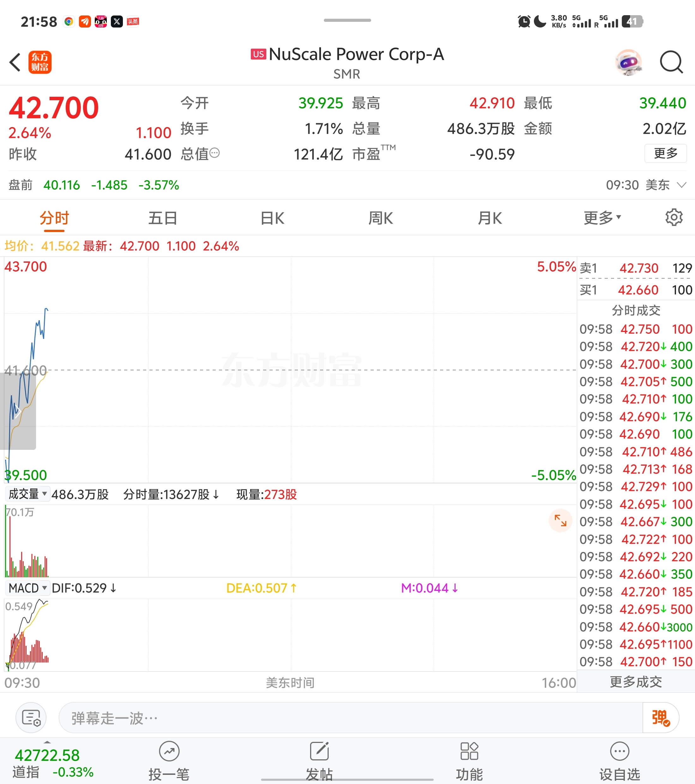Viewport: 695px width, 784px height.
Task: Tap the 投一笔 trend icon
Action: 169,751
